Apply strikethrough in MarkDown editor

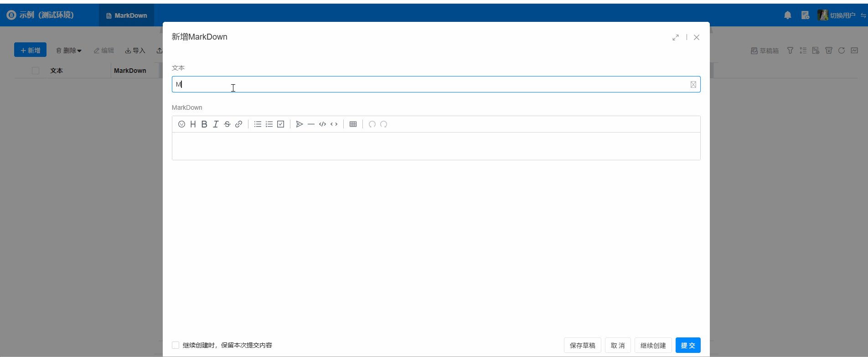[227, 124]
